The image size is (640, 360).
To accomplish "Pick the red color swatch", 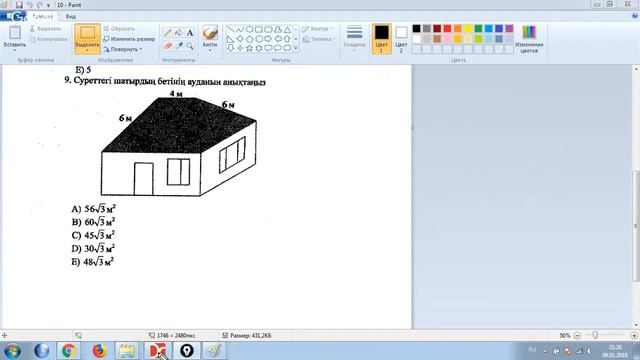I will (447, 29).
